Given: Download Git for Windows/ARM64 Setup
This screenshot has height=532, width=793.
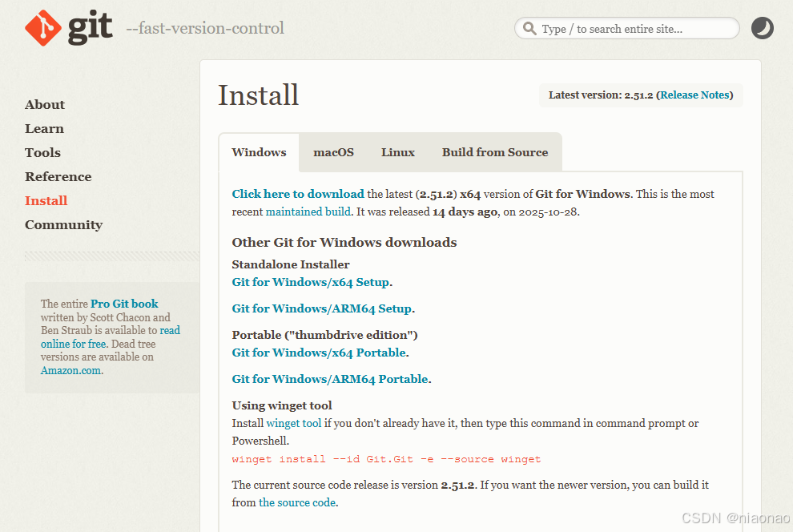Looking at the screenshot, I should coord(322,308).
